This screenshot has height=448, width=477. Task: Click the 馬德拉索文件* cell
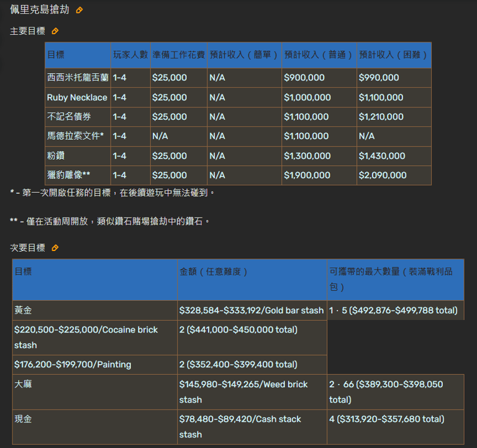coord(75,136)
